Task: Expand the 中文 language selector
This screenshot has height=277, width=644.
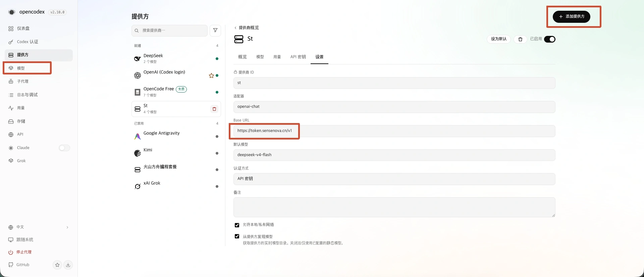Action: pos(39,227)
